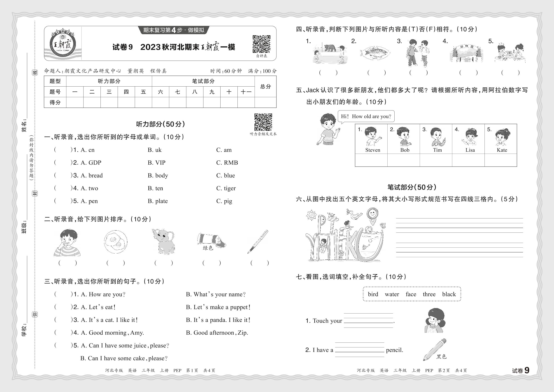Click the bracket under the boy's picture
This screenshot has width=554, height=392.
coord(68,263)
